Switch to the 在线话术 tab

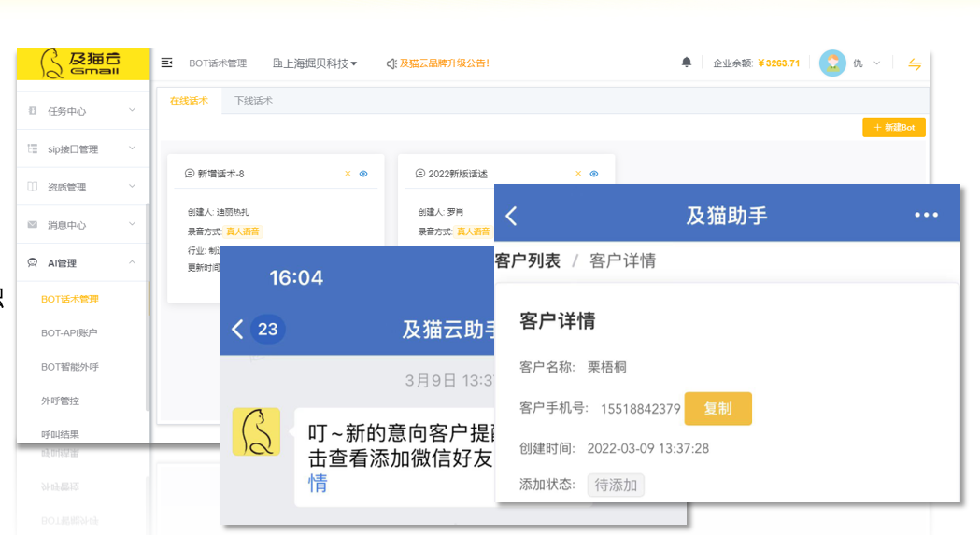(x=189, y=101)
